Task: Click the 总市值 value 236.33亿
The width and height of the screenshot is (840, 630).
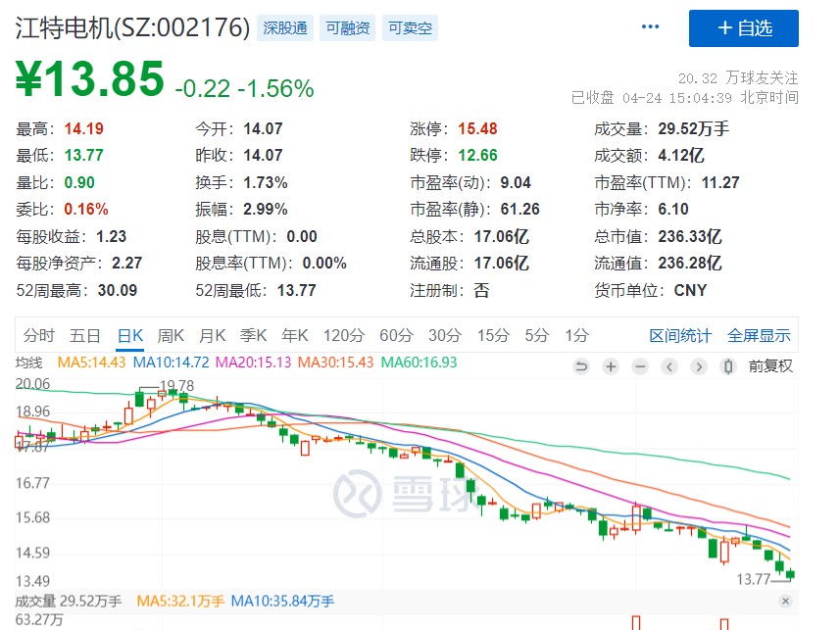Action: coord(690,236)
